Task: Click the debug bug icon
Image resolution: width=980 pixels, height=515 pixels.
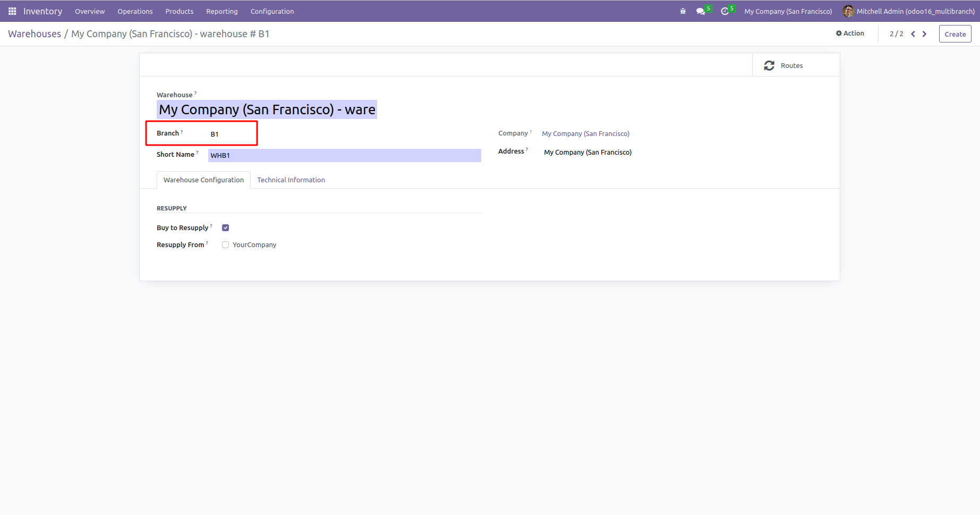Action: pos(683,11)
